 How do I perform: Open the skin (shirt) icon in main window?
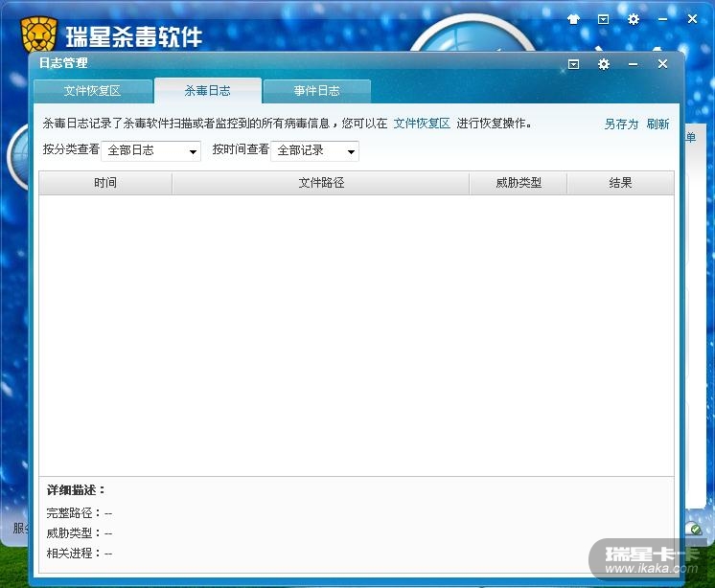tap(573, 19)
